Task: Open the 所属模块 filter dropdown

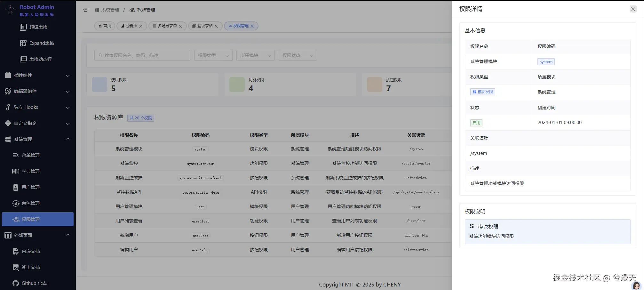Action: [256, 55]
